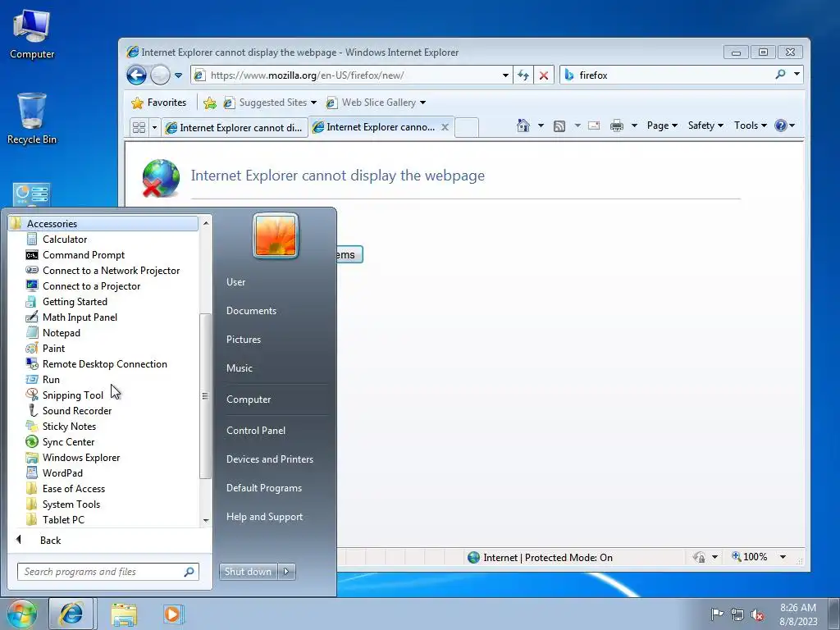Image resolution: width=840 pixels, height=630 pixels.
Task: Switch to the first Internet Explorer tab
Action: pyautogui.click(x=234, y=127)
